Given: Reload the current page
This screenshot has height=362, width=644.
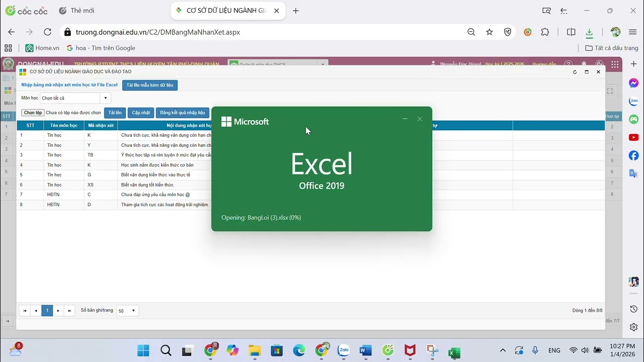Looking at the screenshot, I should tap(47, 32).
